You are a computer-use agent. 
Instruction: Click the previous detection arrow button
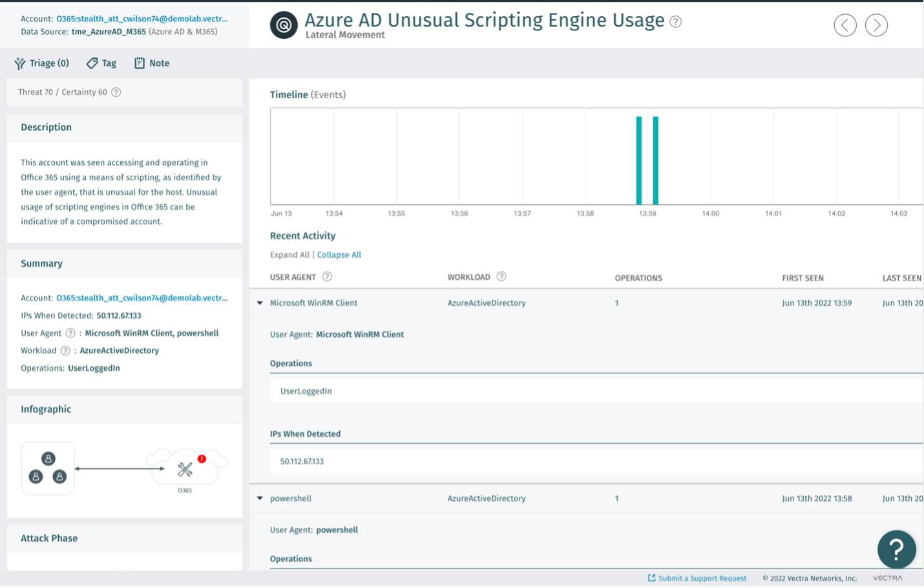pos(845,25)
